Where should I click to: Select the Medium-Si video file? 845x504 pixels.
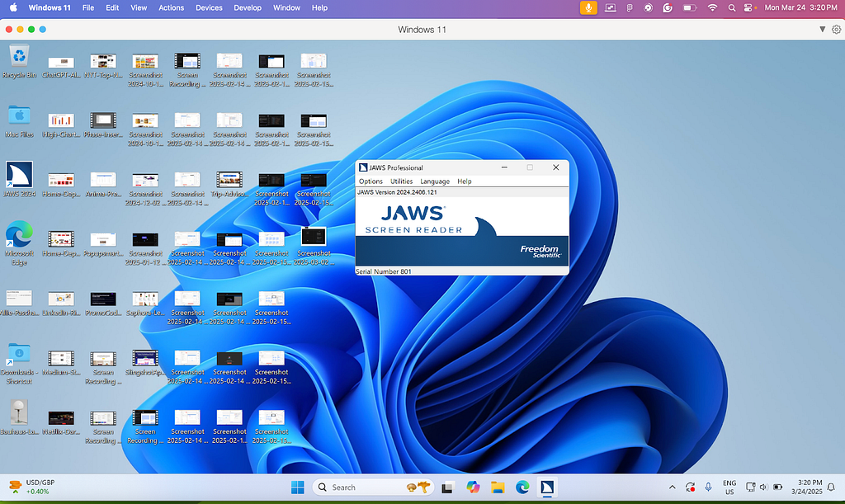(x=61, y=363)
